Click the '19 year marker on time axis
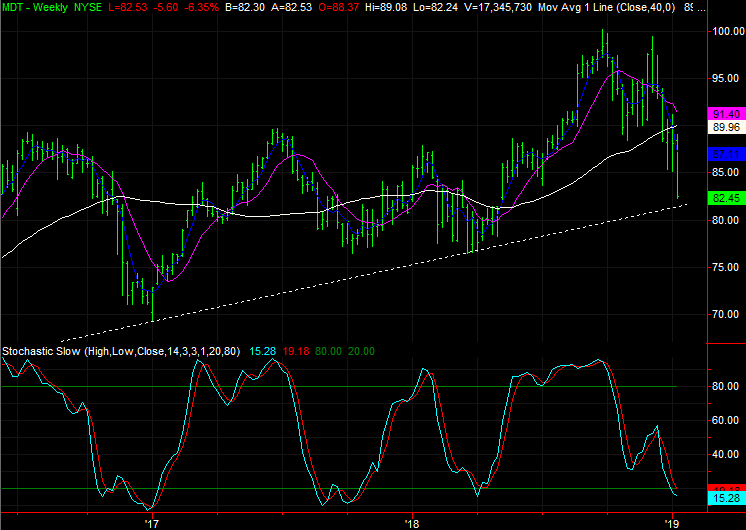 pyautogui.click(x=672, y=524)
